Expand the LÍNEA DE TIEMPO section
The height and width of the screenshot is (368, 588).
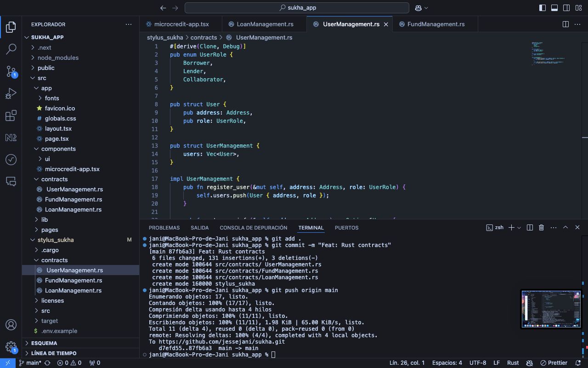coord(80,353)
